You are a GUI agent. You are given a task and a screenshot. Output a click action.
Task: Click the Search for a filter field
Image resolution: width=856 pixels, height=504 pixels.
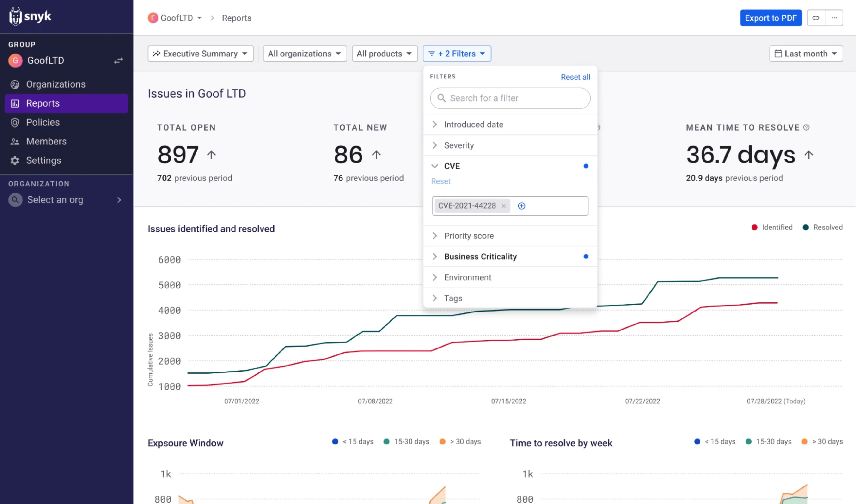pyautogui.click(x=510, y=98)
